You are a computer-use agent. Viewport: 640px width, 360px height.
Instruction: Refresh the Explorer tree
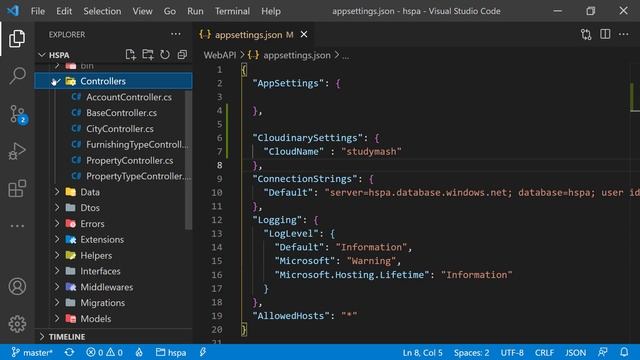pyautogui.click(x=165, y=55)
